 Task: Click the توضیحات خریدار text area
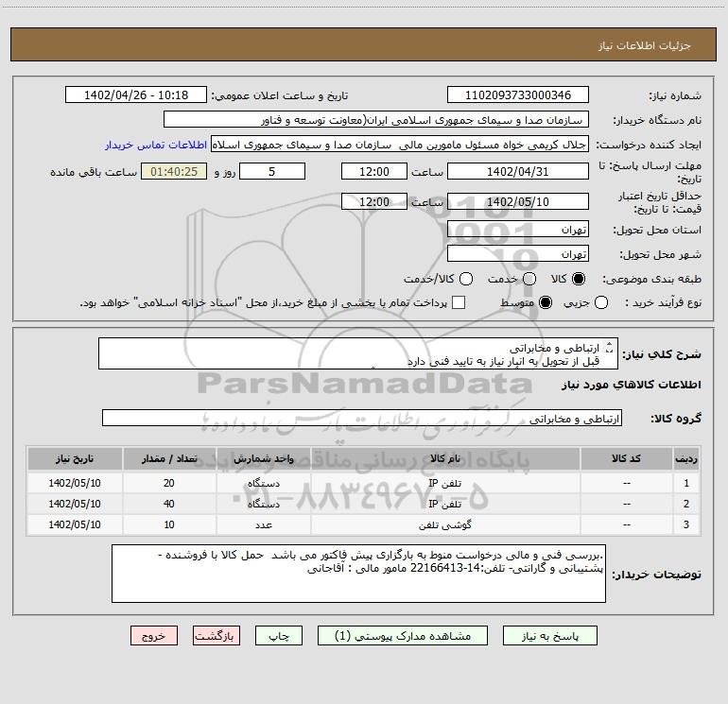358,574
